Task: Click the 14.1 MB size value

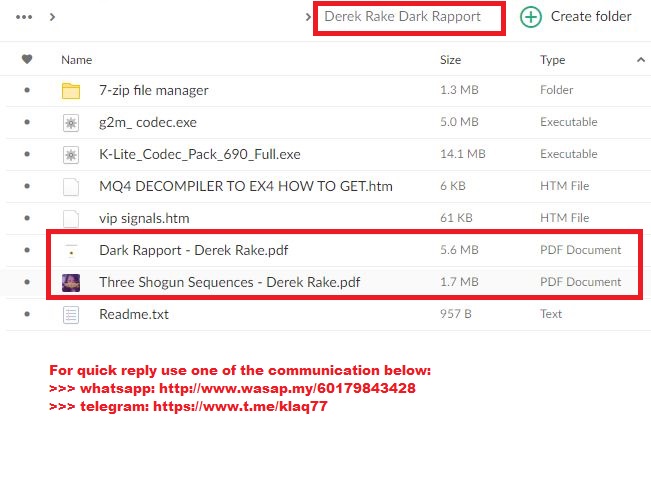Action: click(463, 154)
